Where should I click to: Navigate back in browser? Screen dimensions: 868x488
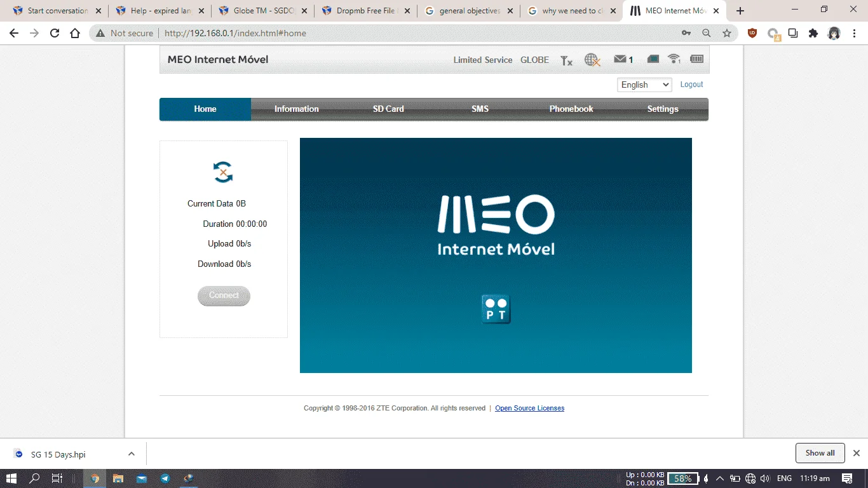pos(14,33)
